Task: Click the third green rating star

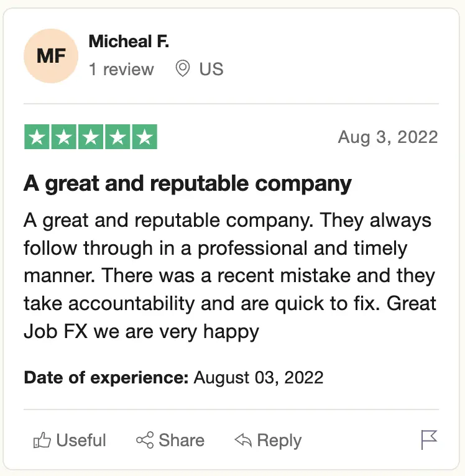Action: (90, 137)
